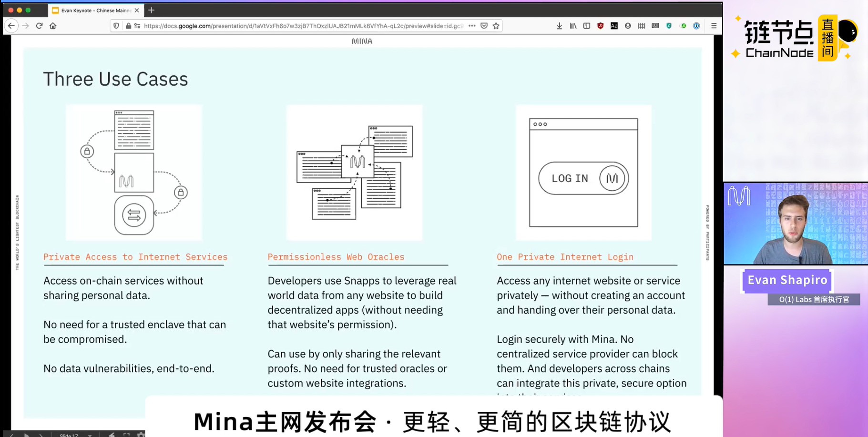
Task: Click 'Developers use Snapps to leverage' paragraph
Action: pyautogui.click(x=362, y=303)
